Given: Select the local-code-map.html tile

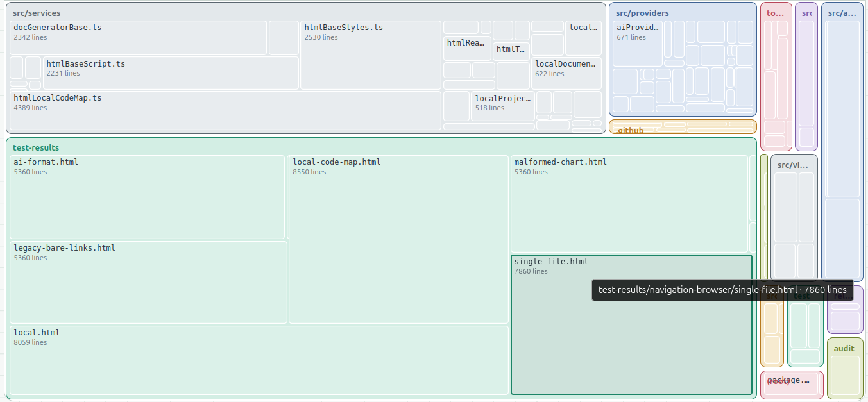Looking at the screenshot, I should coord(398,239).
